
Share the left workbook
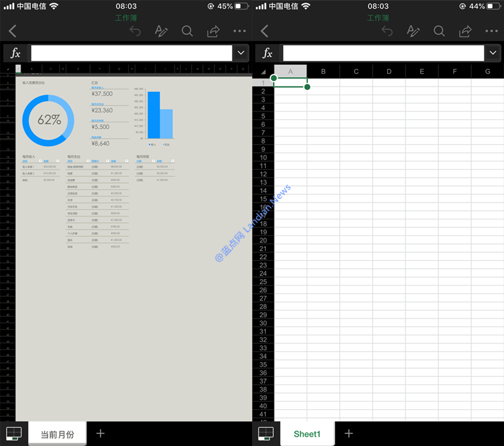[213, 31]
